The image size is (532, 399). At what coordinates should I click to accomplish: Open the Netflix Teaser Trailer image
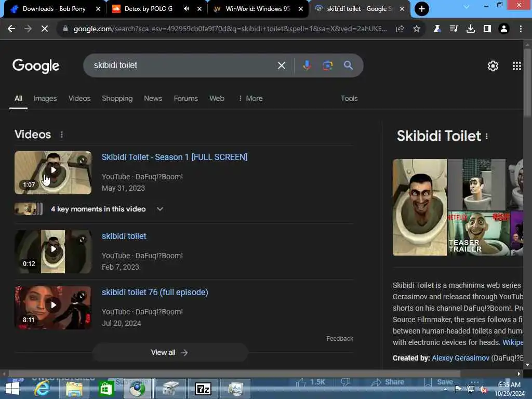click(x=478, y=233)
